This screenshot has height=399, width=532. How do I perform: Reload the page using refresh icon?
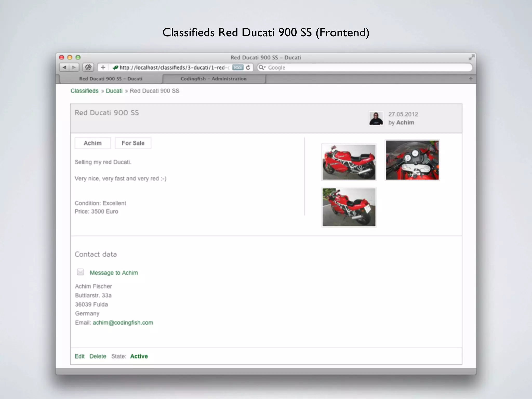[248, 68]
